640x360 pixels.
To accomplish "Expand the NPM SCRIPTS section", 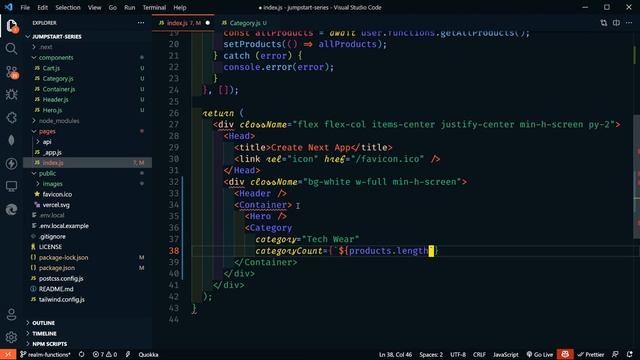I will tap(46, 344).
